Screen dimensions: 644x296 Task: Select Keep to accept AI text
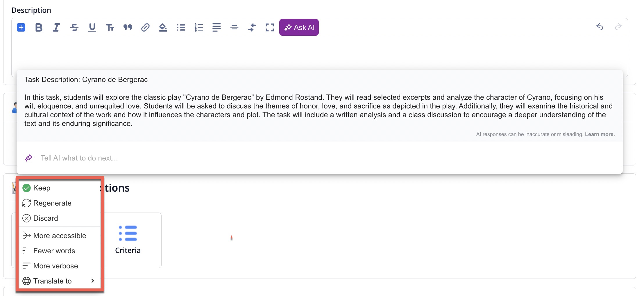pyautogui.click(x=42, y=188)
